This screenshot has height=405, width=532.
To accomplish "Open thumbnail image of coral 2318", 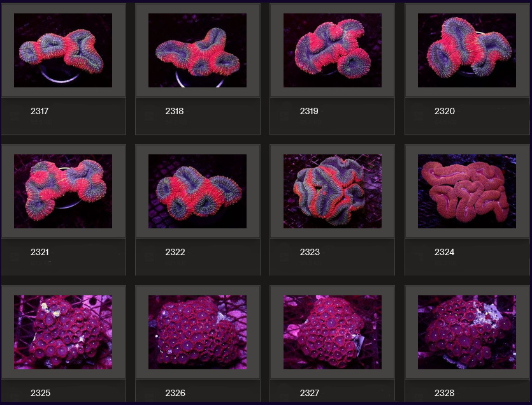I will pos(198,50).
